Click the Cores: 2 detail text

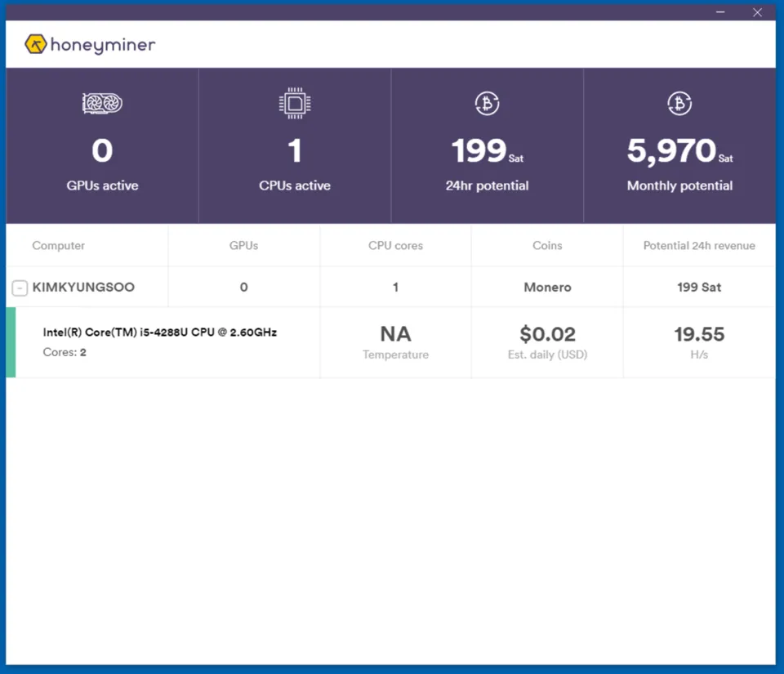pos(65,352)
